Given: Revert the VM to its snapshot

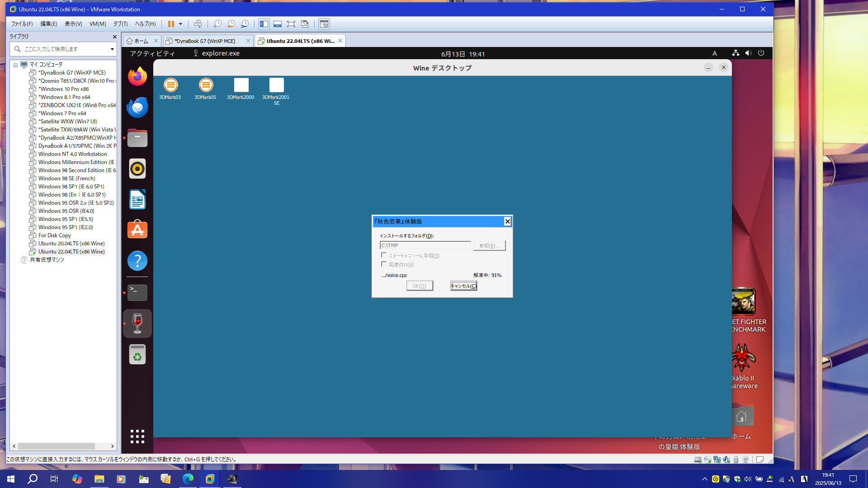Looking at the screenshot, I should coord(231,24).
